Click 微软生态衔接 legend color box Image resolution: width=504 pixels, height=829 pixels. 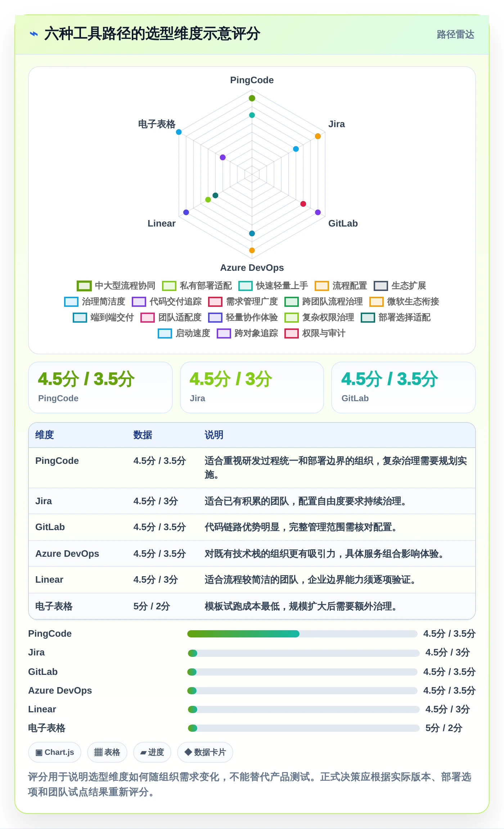(x=376, y=301)
